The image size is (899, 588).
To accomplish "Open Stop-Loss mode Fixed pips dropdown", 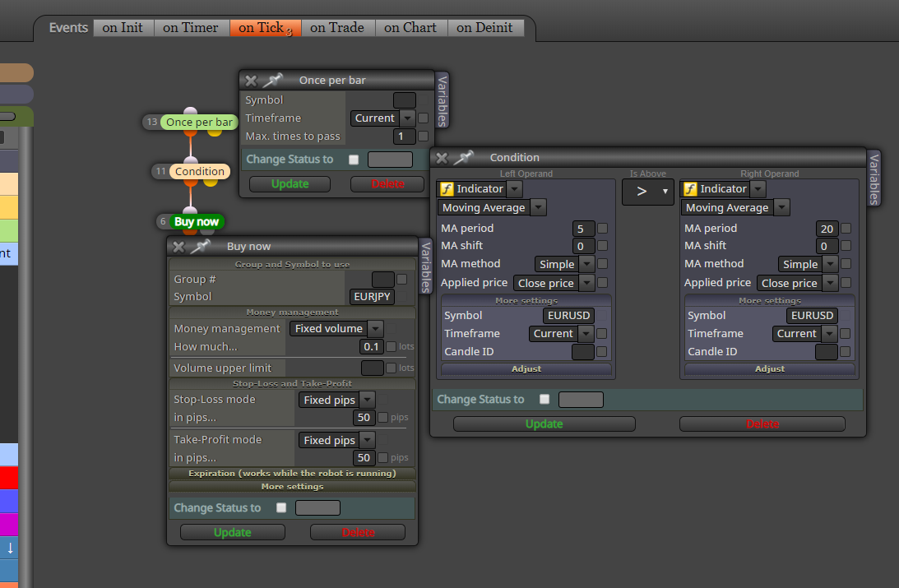I will (336, 400).
